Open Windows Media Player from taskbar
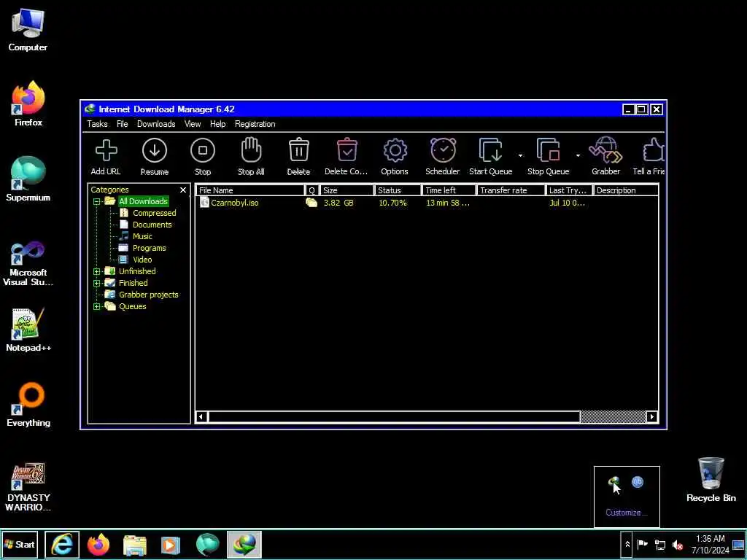The height and width of the screenshot is (560, 747). click(171, 545)
